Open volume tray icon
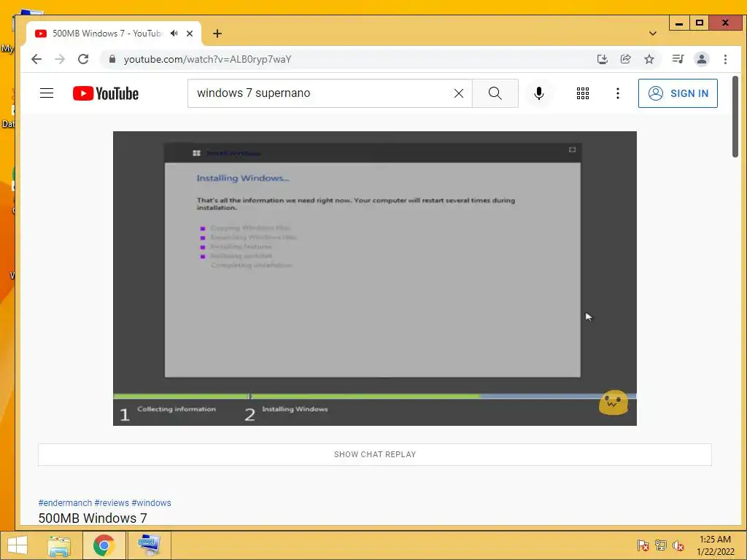The width and height of the screenshot is (747, 560). (x=678, y=545)
